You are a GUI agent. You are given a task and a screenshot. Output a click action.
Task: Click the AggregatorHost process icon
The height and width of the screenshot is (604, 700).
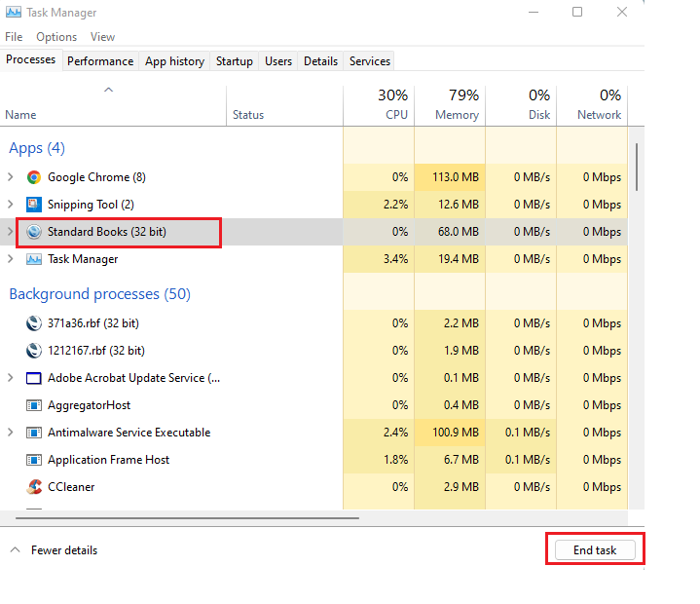point(34,405)
